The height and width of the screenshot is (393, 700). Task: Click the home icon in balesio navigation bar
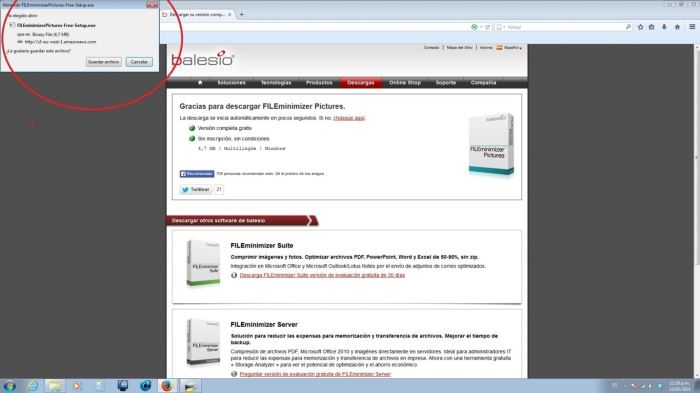[x=200, y=83]
